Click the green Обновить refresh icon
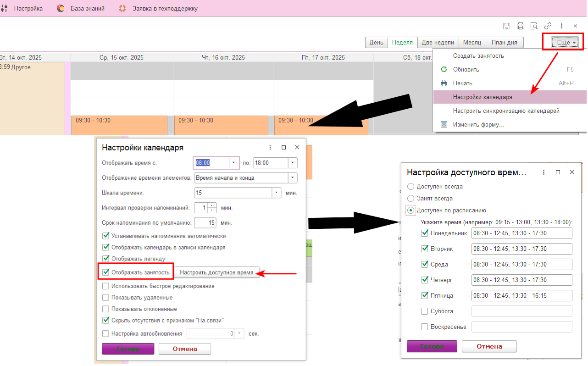The image size is (588, 366). point(444,70)
